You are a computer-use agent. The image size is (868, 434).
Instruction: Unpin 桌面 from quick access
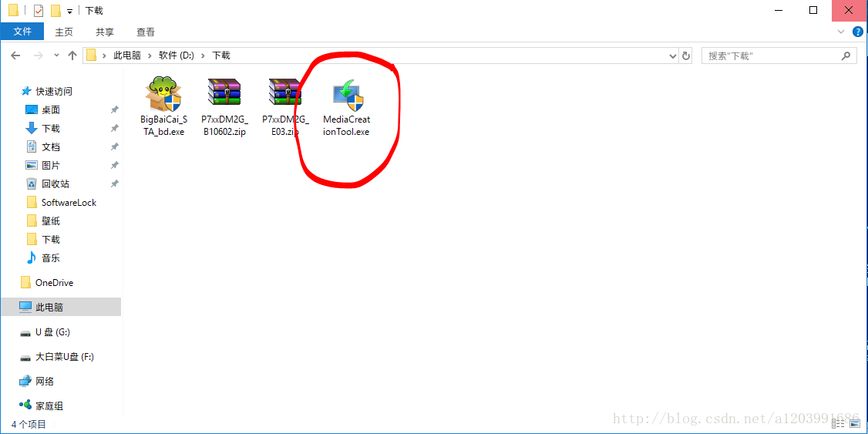[x=114, y=109]
